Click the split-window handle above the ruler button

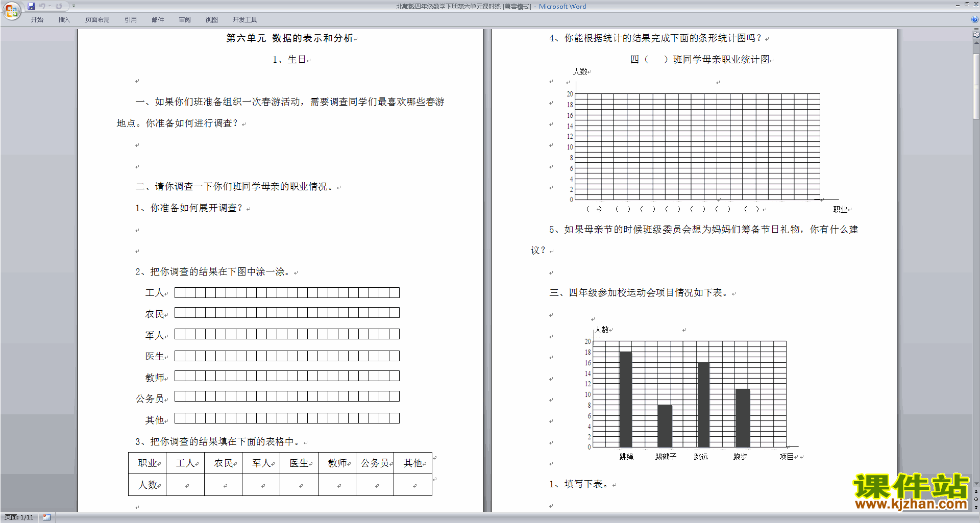point(976,30)
